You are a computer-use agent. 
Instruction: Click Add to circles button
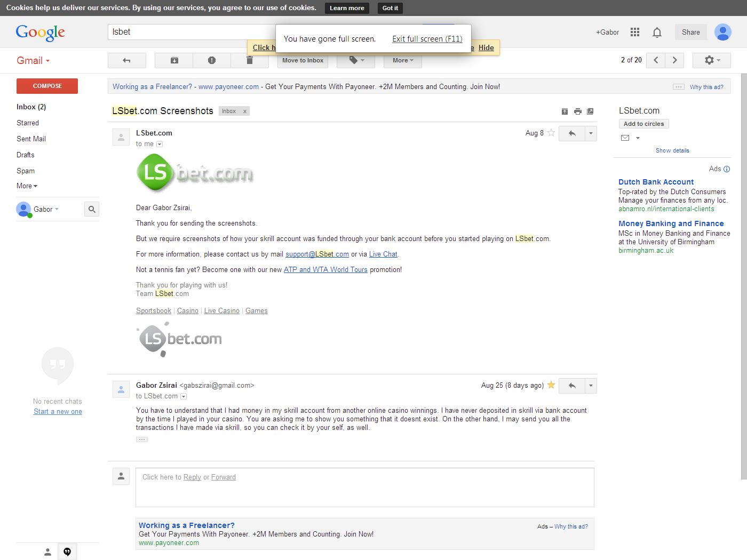coord(644,124)
